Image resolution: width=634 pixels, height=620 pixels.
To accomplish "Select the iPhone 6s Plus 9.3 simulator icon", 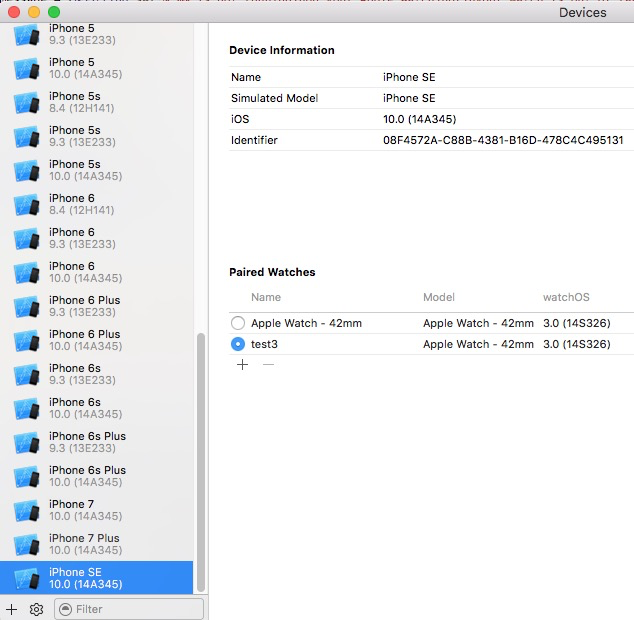I will 27,442.
